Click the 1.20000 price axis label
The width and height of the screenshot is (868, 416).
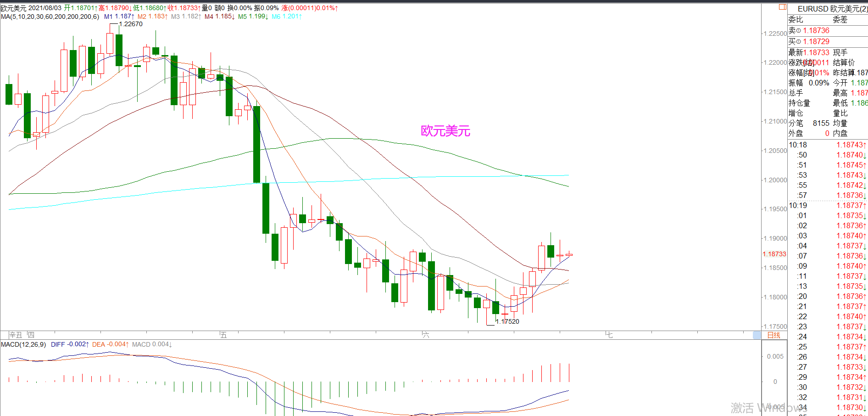click(775, 180)
